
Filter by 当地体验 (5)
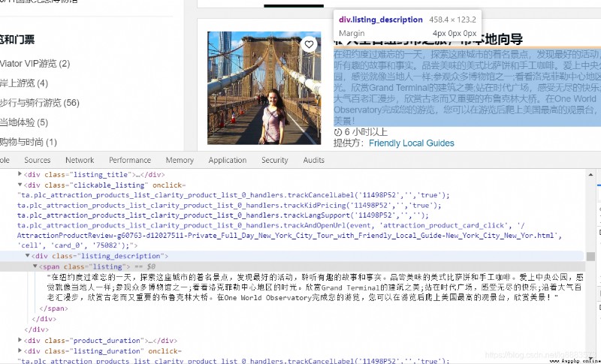24,122
